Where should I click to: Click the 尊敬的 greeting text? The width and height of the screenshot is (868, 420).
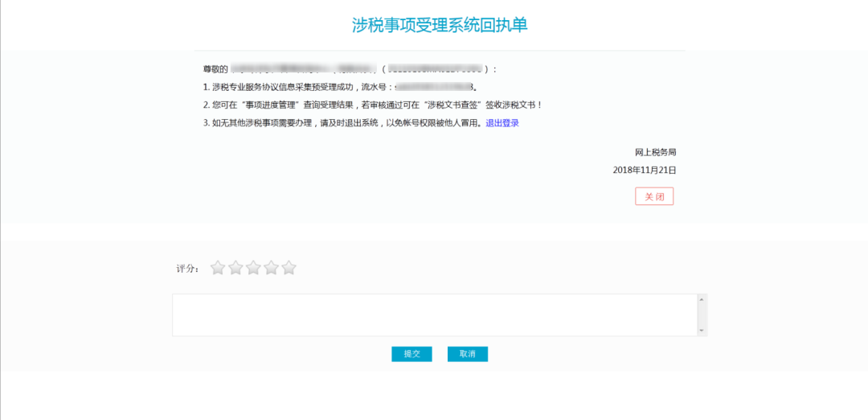[215, 69]
